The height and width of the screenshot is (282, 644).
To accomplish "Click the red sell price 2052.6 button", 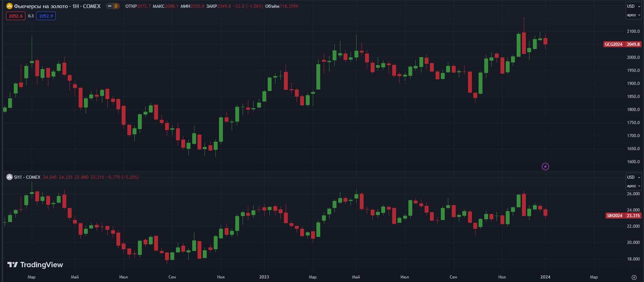I will click(16, 16).
